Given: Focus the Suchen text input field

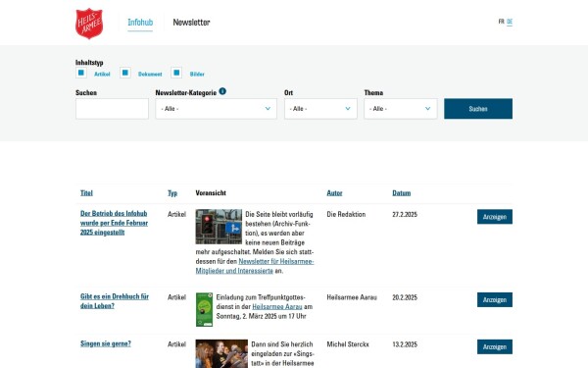Looking at the screenshot, I should pos(112,109).
